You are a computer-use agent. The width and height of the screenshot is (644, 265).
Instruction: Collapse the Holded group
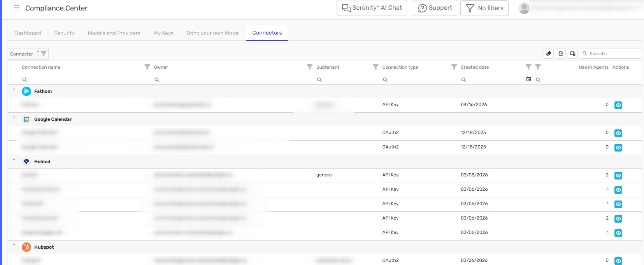click(x=14, y=160)
